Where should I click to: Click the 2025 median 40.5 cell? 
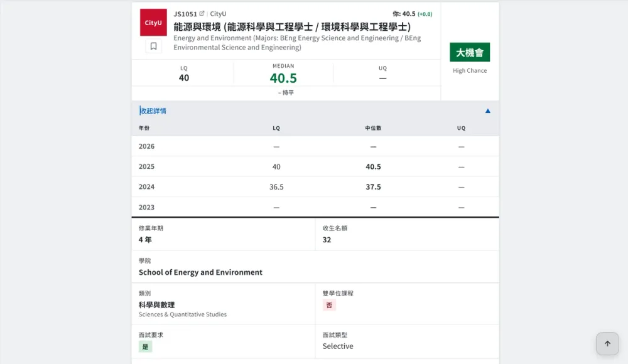tap(373, 166)
